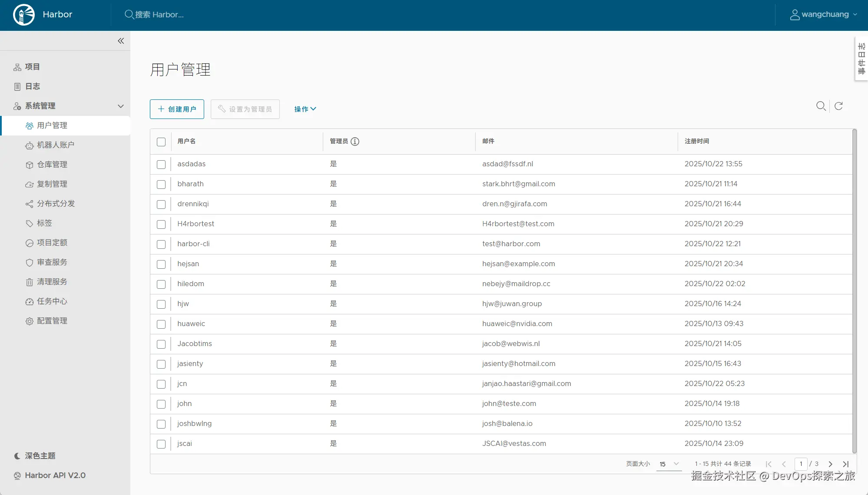Image resolution: width=868 pixels, height=495 pixels.
Task: Go to the next page arrow
Action: (x=830, y=464)
